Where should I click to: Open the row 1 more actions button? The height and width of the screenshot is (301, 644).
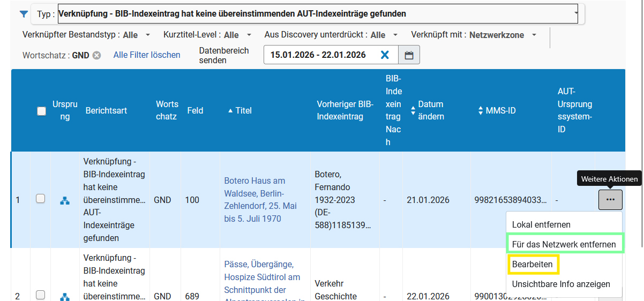[610, 199]
